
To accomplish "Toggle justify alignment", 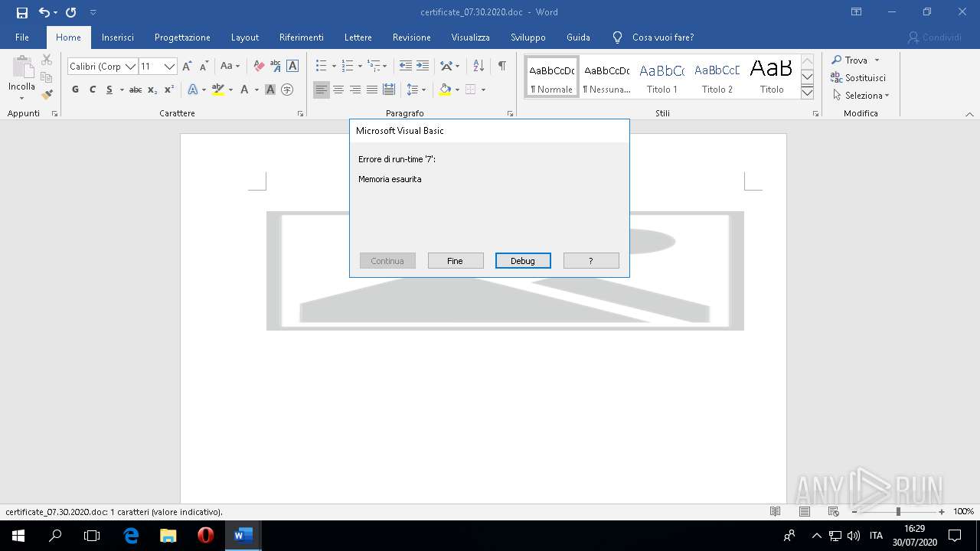I will 372,90.
